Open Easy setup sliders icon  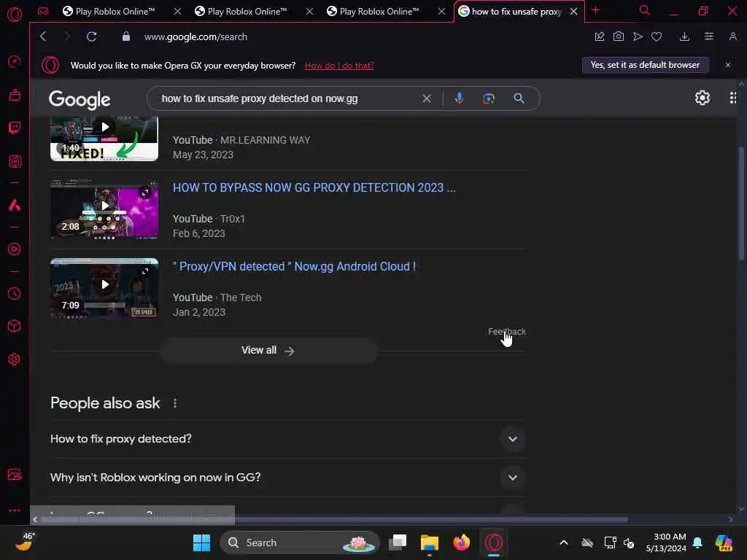709,36
